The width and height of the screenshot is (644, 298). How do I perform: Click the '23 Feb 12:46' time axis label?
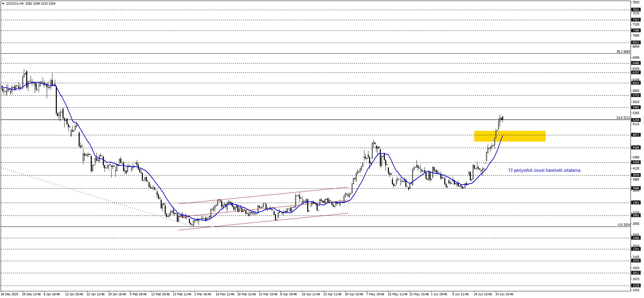coord(182,294)
